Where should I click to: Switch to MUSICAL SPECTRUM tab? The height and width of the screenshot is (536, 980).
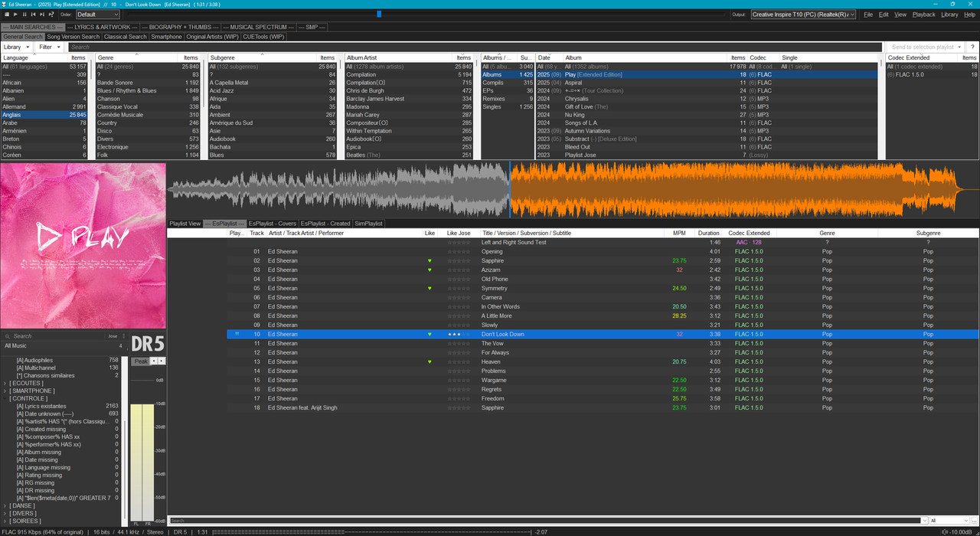[x=258, y=27]
